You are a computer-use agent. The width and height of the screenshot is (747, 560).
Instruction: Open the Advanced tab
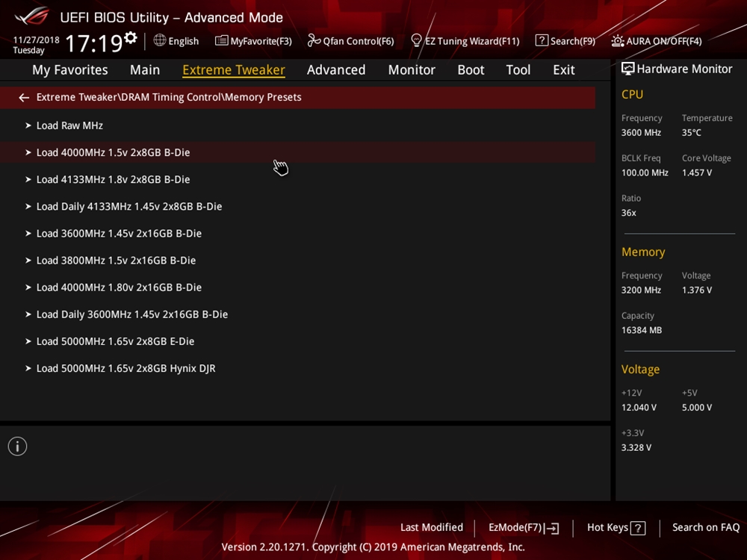click(x=336, y=70)
